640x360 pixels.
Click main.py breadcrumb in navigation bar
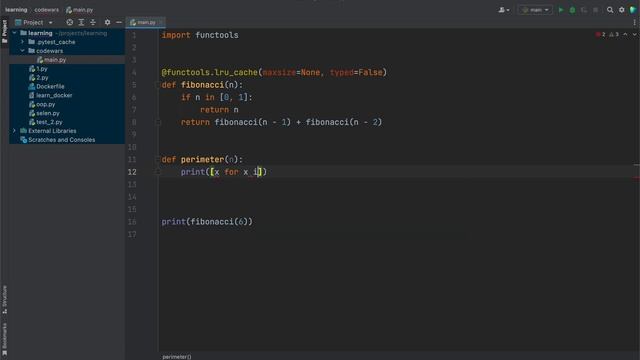[80, 10]
